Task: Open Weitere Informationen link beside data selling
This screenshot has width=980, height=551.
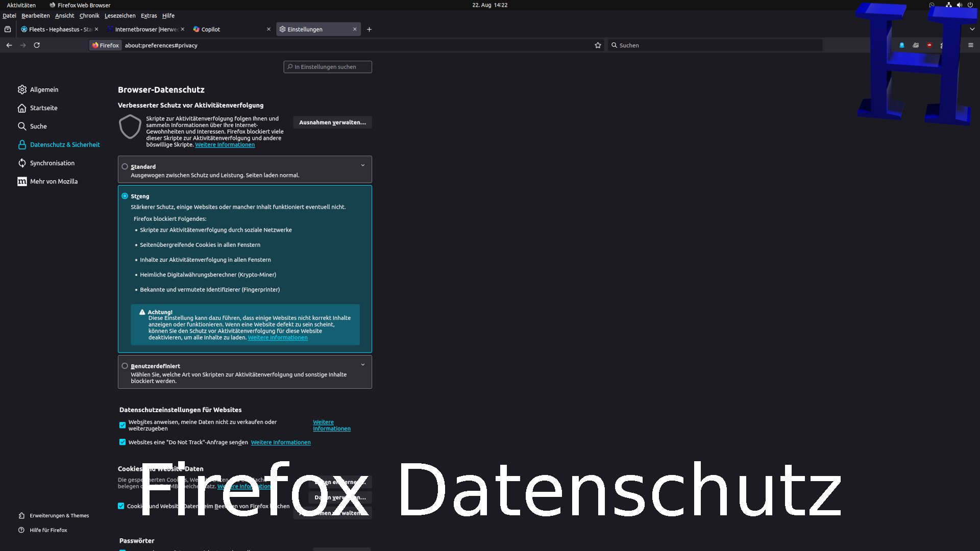Action: point(331,425)
